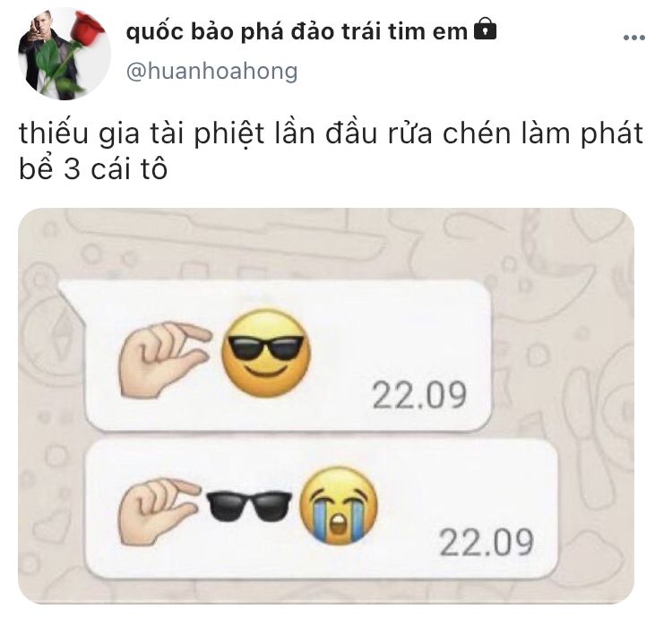The height and width of the screenshot is (618, 672).
Task: Open the display name quốc bảo phá đảo
Action: pyautogui.click(x=297, y=31)
